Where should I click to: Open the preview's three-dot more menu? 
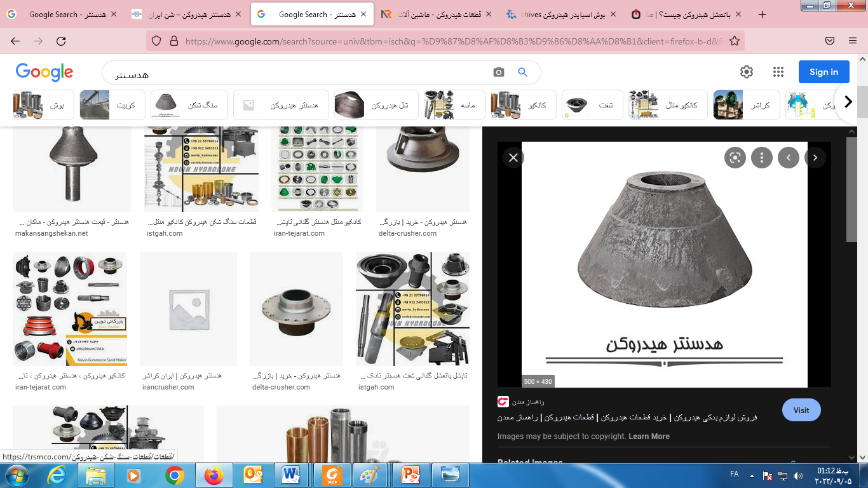click(x=762, y=158)
